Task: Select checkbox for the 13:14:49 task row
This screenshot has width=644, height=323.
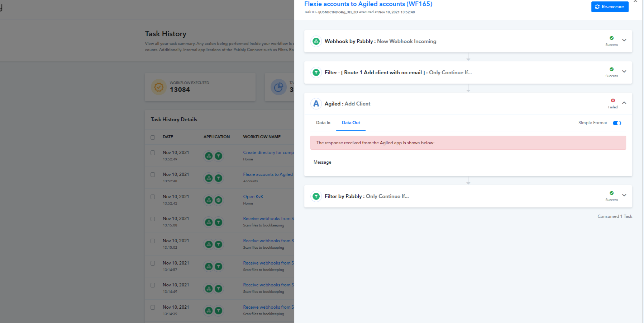Action: point(153,285)
